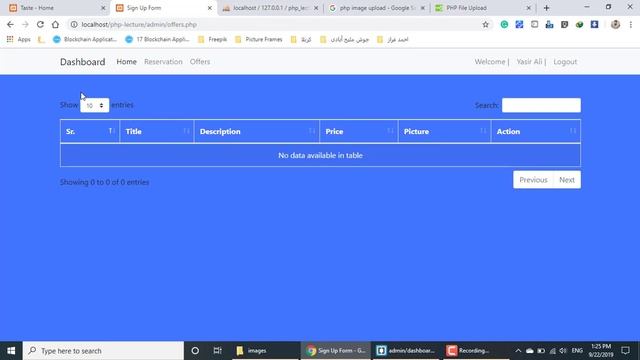Screen dimensions: 640x360
Task: Click the address bar URL
Action: [139, 24]
